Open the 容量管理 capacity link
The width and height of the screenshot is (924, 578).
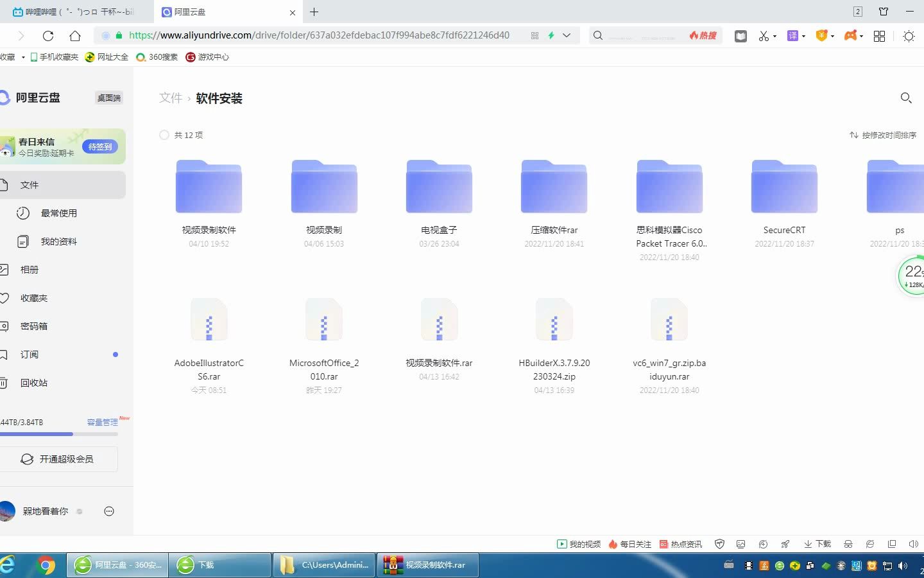point(103,422)
